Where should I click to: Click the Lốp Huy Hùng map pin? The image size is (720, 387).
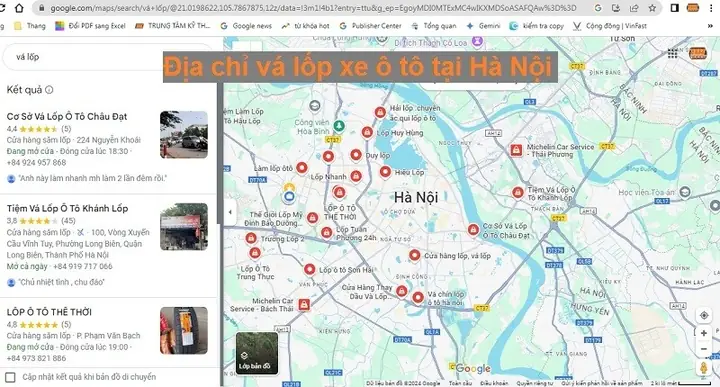pyautogui.click(x=367, y=133)
